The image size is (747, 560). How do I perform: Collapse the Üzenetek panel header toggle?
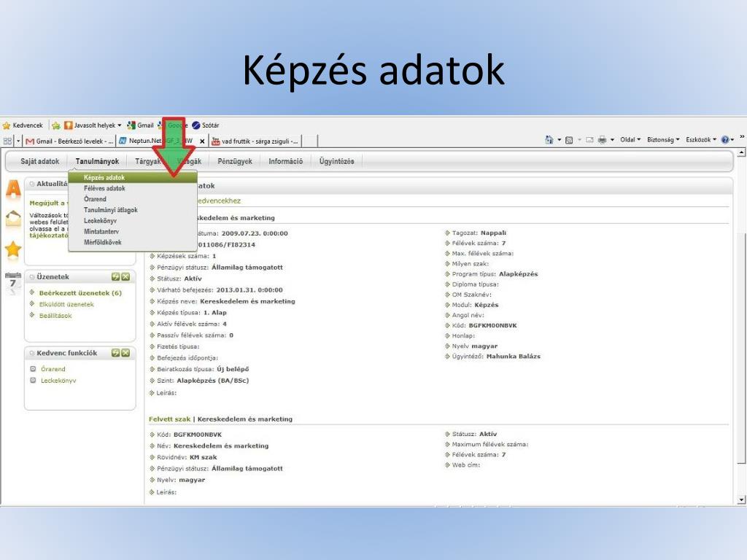(32, 277)
